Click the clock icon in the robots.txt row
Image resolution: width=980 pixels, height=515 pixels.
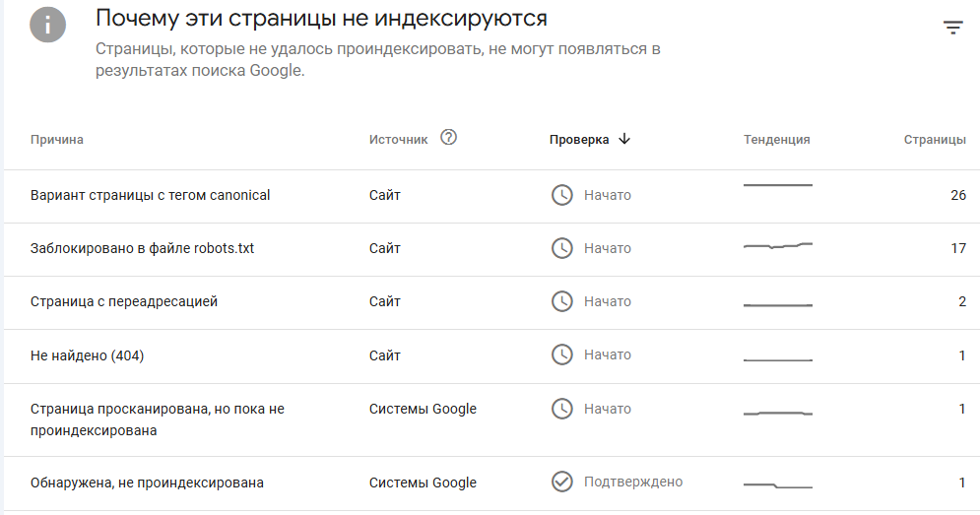click(561, 248)
